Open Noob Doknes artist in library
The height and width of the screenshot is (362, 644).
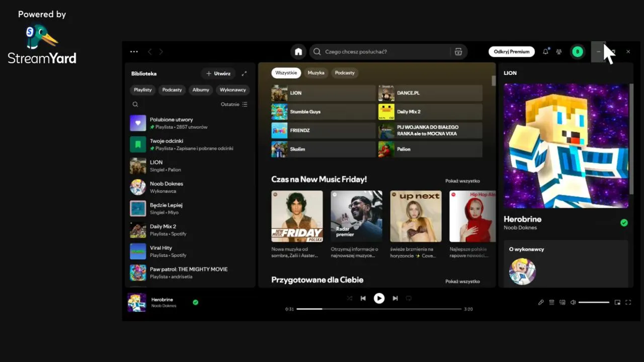pos(190,188)
